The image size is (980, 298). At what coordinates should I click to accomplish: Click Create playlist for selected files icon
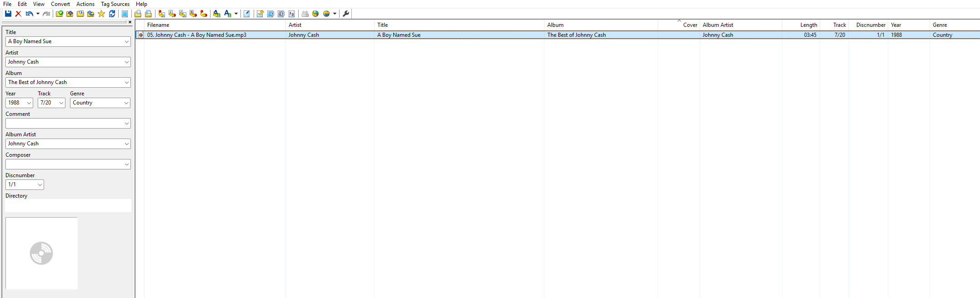281,14
